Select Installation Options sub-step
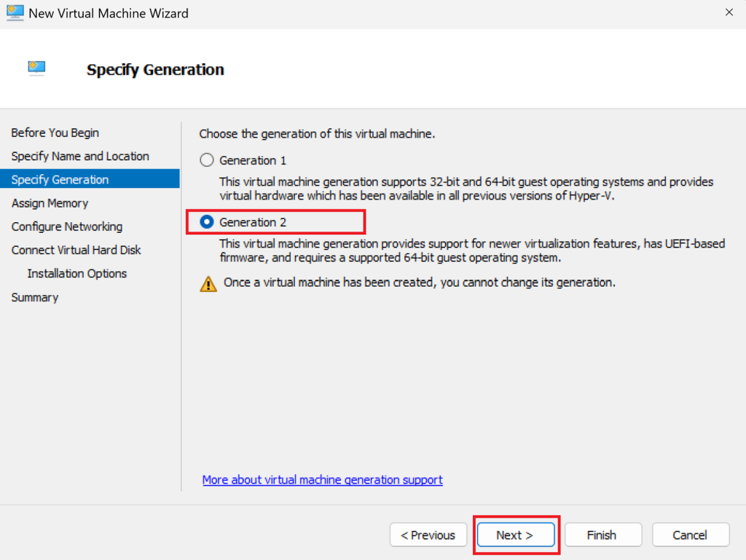The image size is (746, 560). pos(77,273)
